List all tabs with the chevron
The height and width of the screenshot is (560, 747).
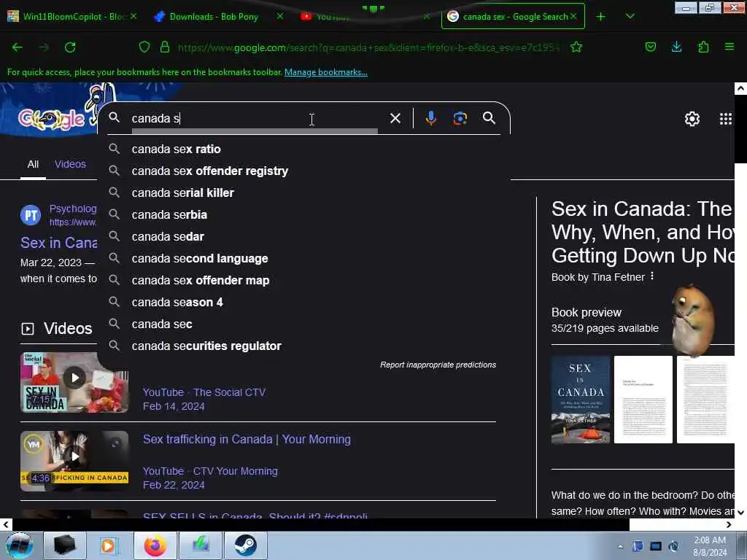630,17
